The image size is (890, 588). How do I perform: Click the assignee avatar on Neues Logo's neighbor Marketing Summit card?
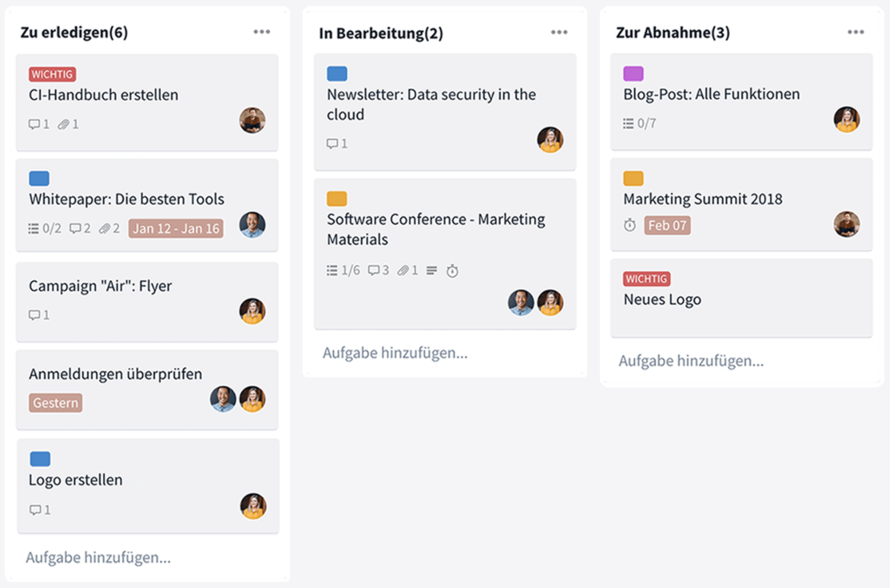click(846, 224)
